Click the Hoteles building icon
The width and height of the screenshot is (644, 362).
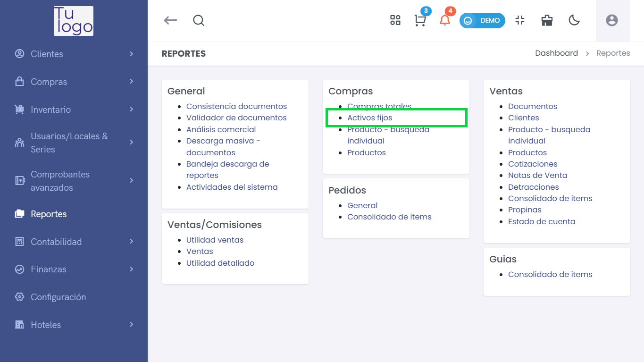point(19,325)
